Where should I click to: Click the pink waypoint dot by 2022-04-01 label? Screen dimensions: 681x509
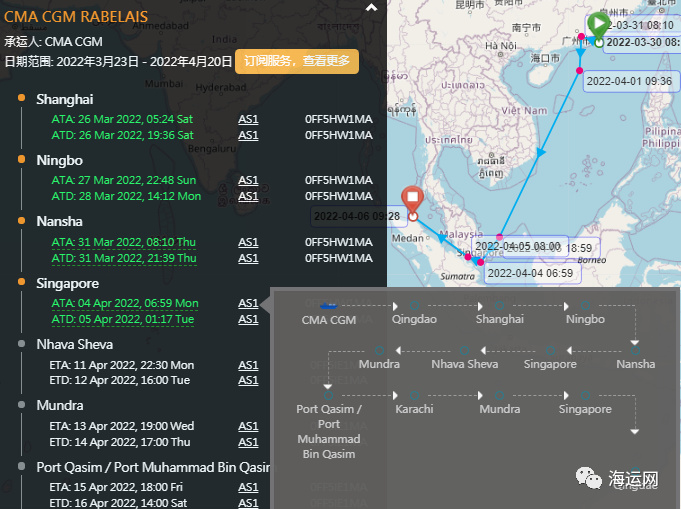579,70
